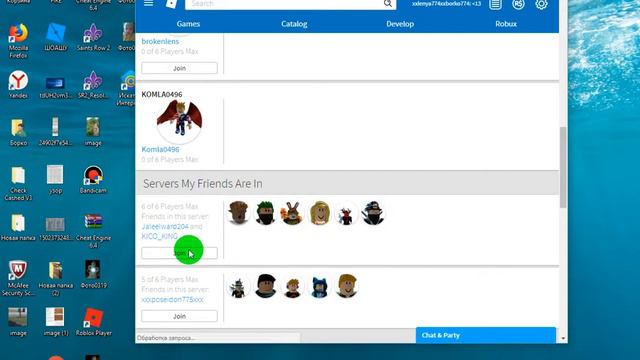
Task: Open the Chat & Party panel
Action: click(x=486, y=335)
